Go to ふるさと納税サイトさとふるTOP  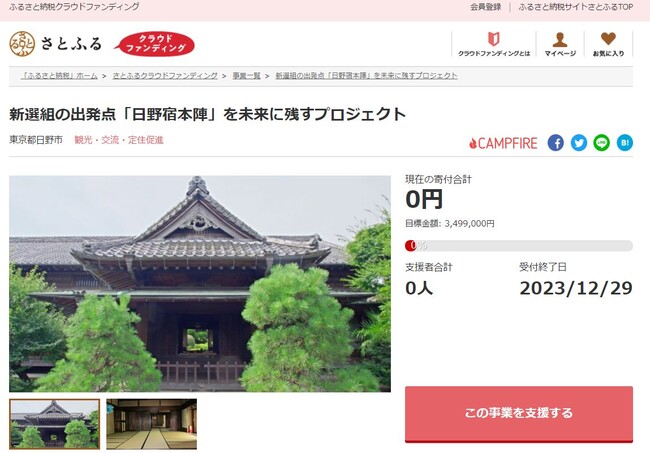click(575, 7)
